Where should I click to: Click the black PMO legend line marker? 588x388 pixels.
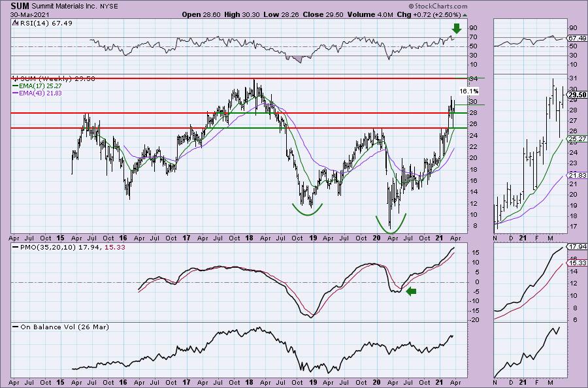(x=16, y=248)
